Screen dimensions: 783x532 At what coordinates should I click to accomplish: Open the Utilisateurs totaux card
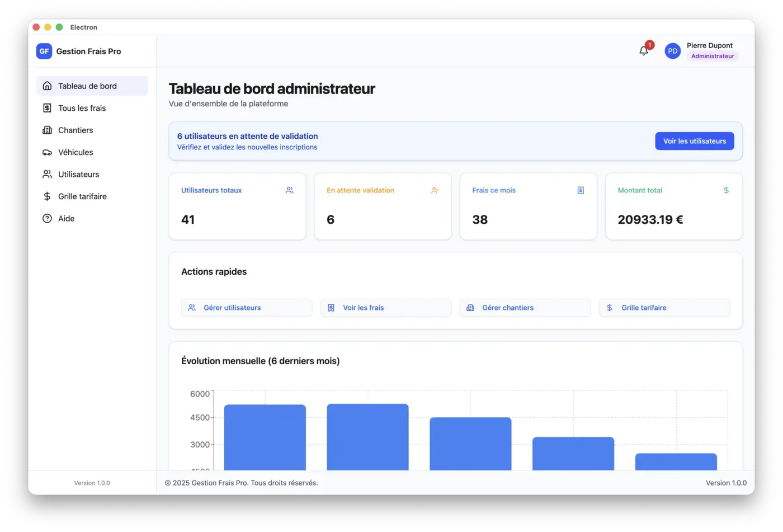tap(237, 206)
